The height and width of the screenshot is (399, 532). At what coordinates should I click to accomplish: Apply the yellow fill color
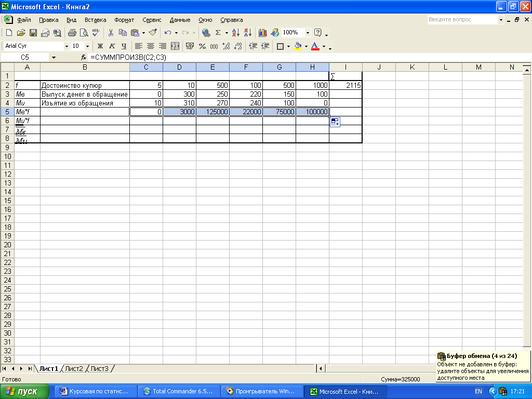[x=298, y=46]
